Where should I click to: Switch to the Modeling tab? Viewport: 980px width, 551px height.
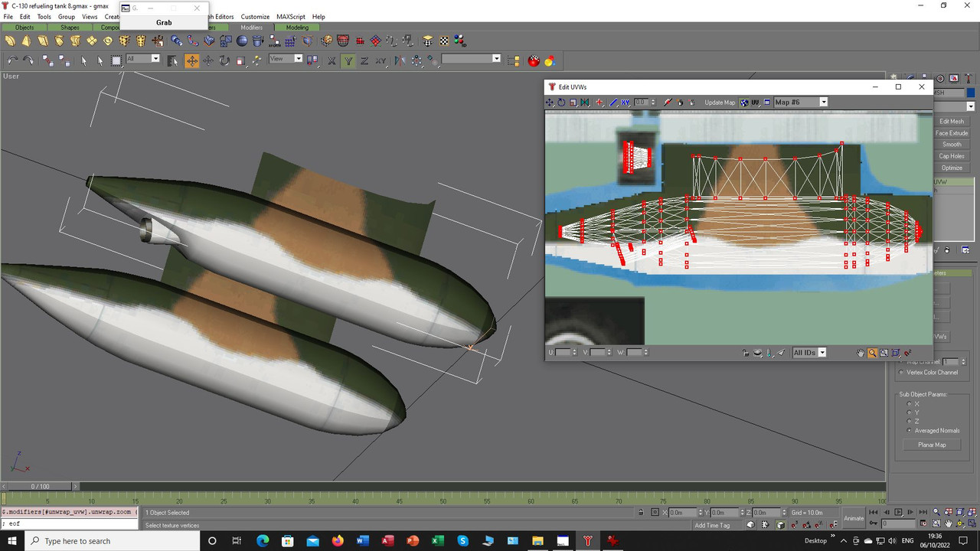coord(297,28)
